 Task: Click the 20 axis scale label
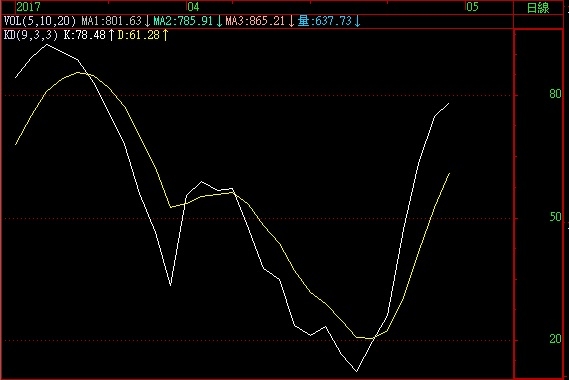pyautogui.click(x=555, y=339)
